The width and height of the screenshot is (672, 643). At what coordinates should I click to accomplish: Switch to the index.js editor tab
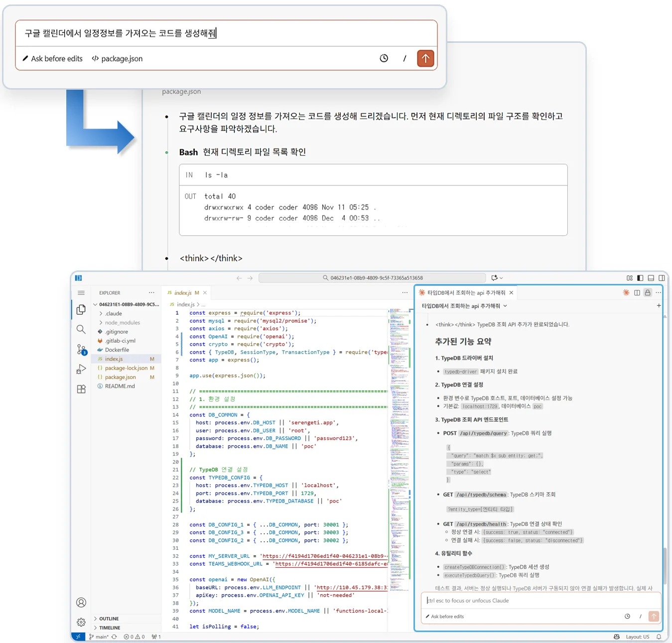(183, 293)
